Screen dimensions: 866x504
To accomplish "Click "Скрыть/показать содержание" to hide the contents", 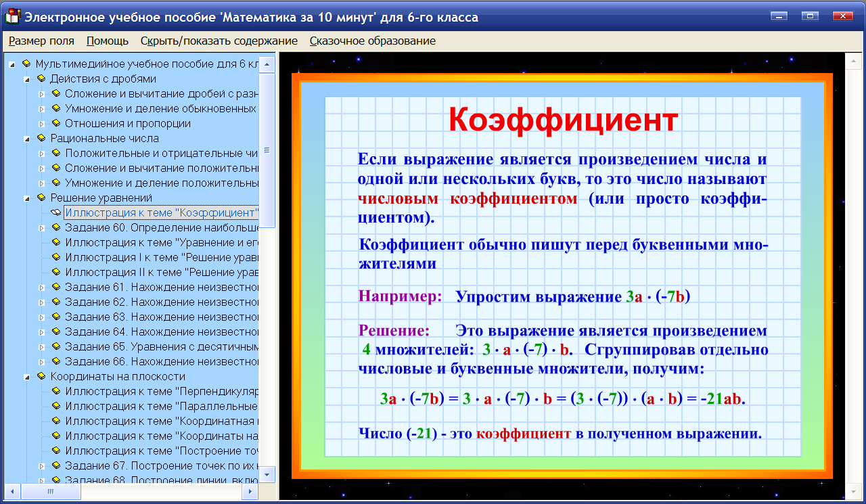I will coord(218,41).
